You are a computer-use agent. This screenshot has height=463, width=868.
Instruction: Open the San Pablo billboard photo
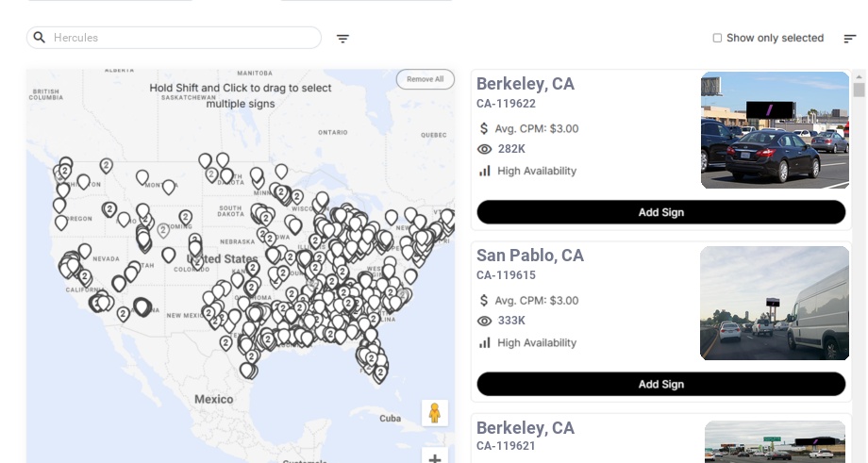point(775,303)
